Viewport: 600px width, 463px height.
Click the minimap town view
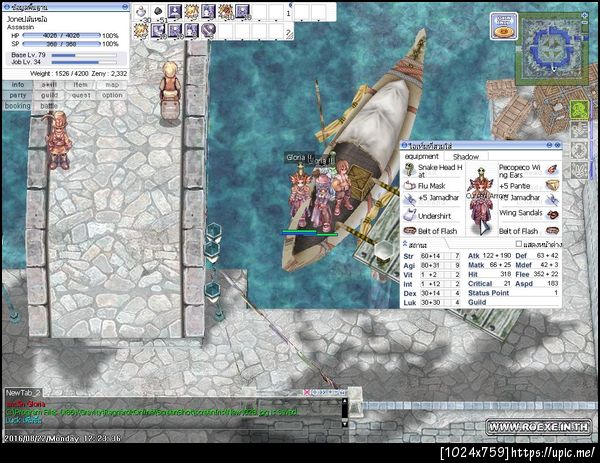pyautogui.click(x=552, y=49)
